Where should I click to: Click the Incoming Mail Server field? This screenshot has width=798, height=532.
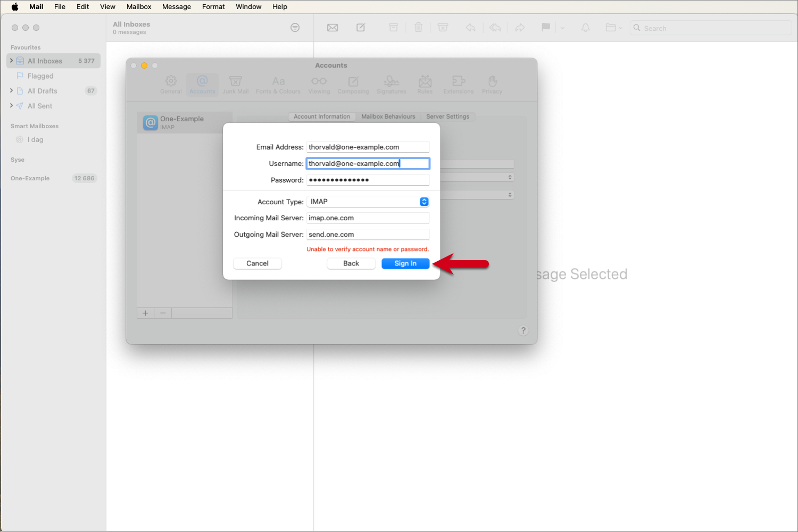pos(368,218)
